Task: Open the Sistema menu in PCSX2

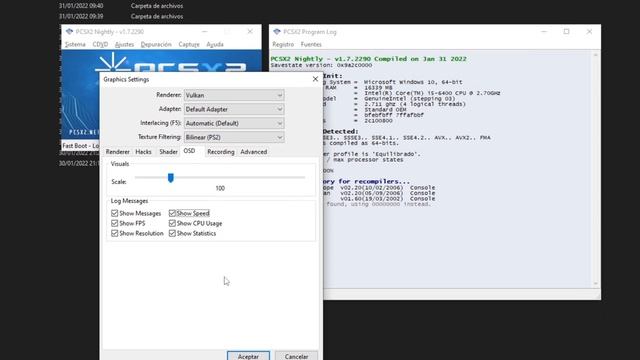Action: (76, 44)
